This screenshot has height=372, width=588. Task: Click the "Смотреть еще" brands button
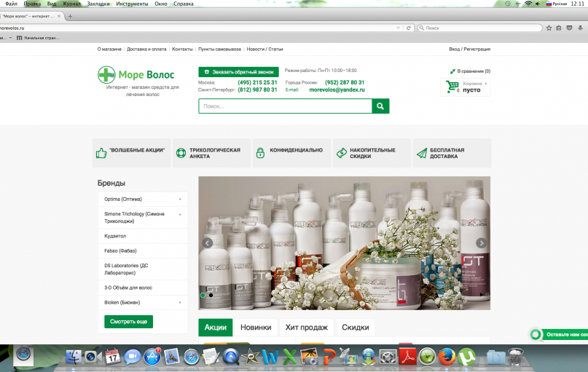click(129, 322)
